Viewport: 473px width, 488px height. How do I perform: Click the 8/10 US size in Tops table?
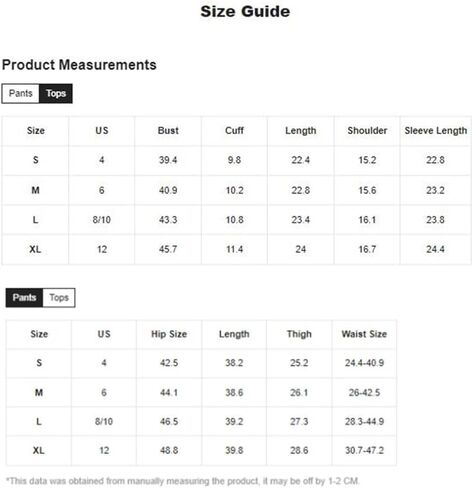point(102,220)
